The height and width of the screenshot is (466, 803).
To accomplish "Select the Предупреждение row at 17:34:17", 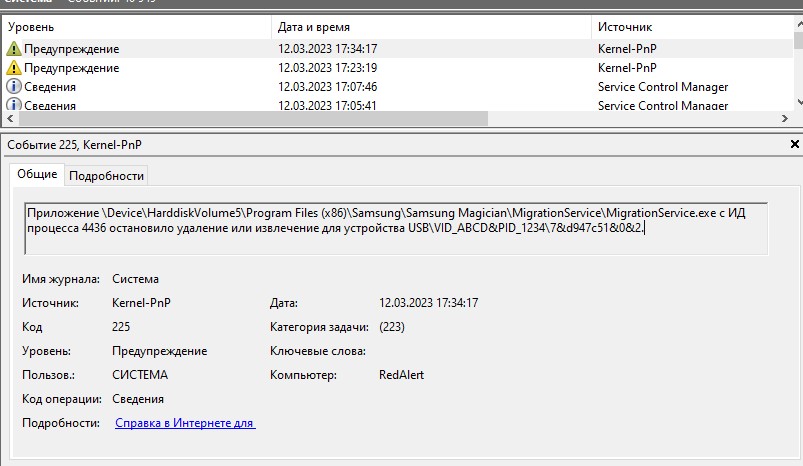I will [x=397, y=49].
